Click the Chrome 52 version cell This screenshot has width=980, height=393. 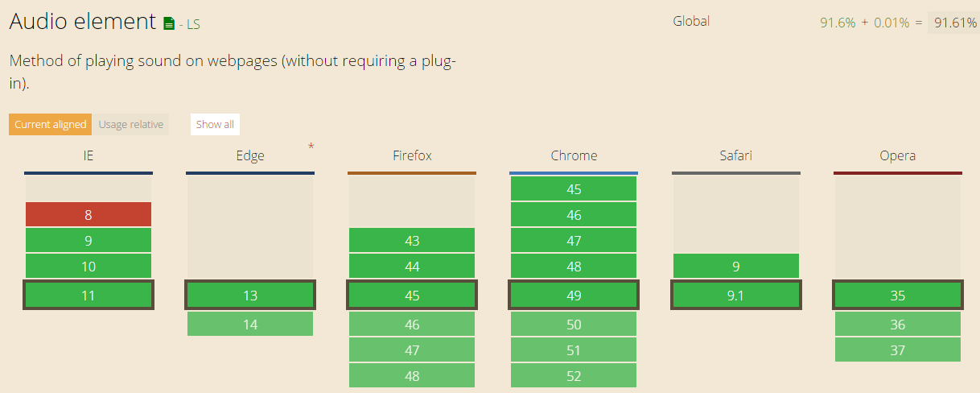574,376
